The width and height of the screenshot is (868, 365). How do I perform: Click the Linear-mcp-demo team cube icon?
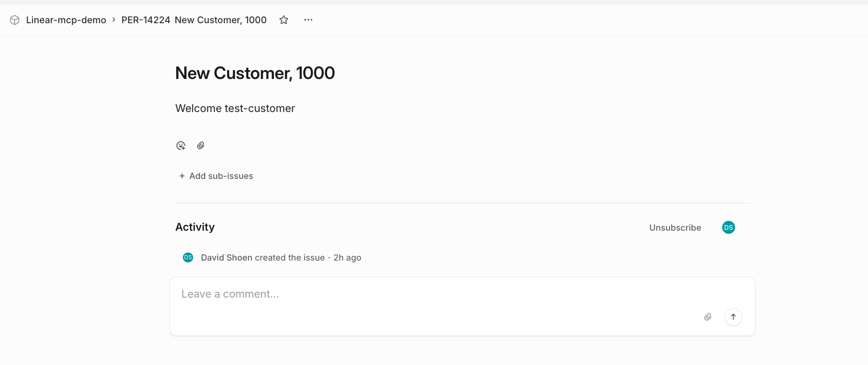pyautogui.click(x=15, y=20)
